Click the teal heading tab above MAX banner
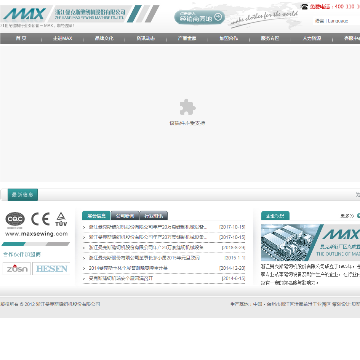360x360 pixels. [x=275, y=216]
